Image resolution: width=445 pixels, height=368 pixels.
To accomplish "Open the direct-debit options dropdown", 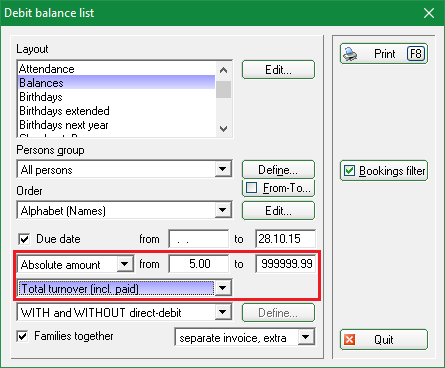I will click(x=223, y=313).
